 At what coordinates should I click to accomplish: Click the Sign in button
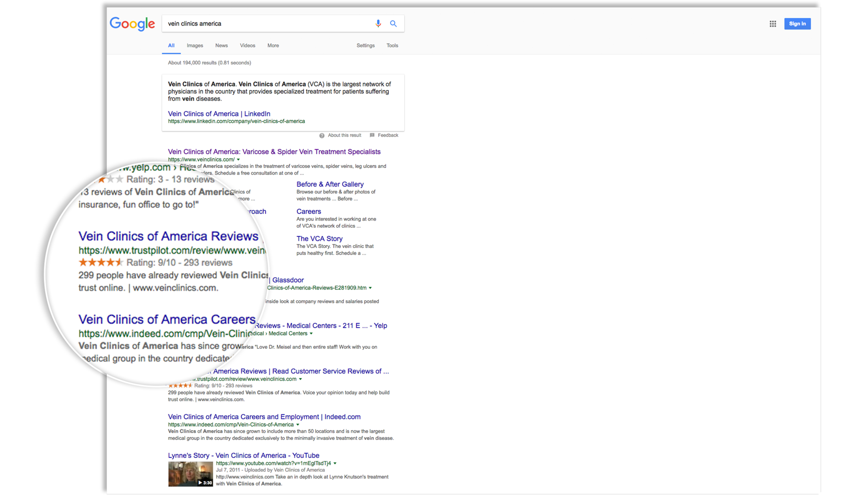pyautogui.click(x=797, y=24)
